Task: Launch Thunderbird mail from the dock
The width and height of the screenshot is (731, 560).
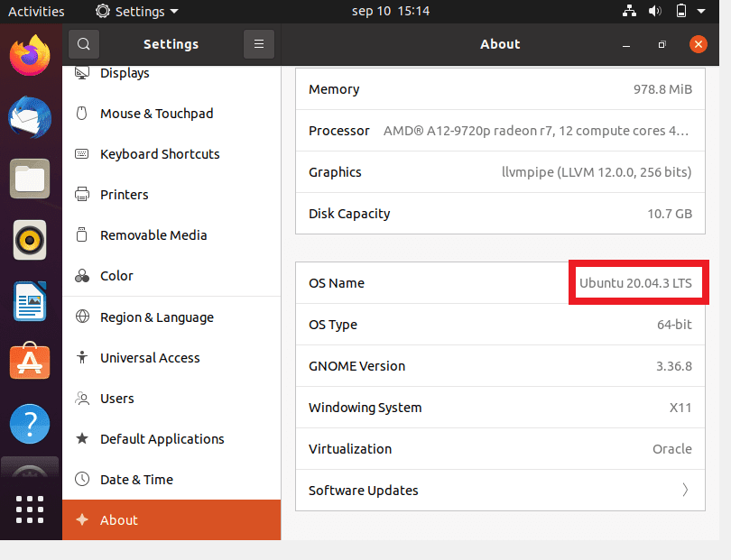Action: tap(30, 117)
